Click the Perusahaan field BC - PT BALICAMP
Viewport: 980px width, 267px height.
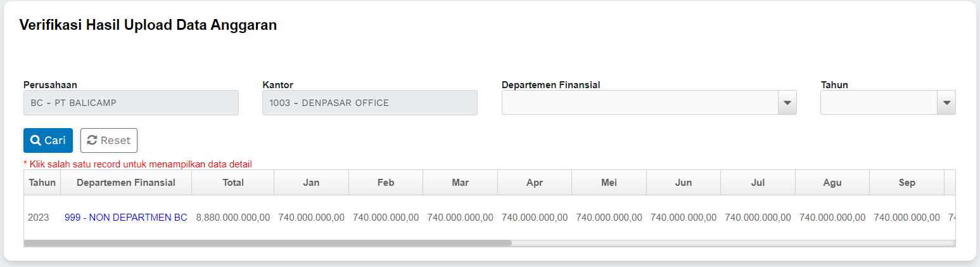coord(130,103)
